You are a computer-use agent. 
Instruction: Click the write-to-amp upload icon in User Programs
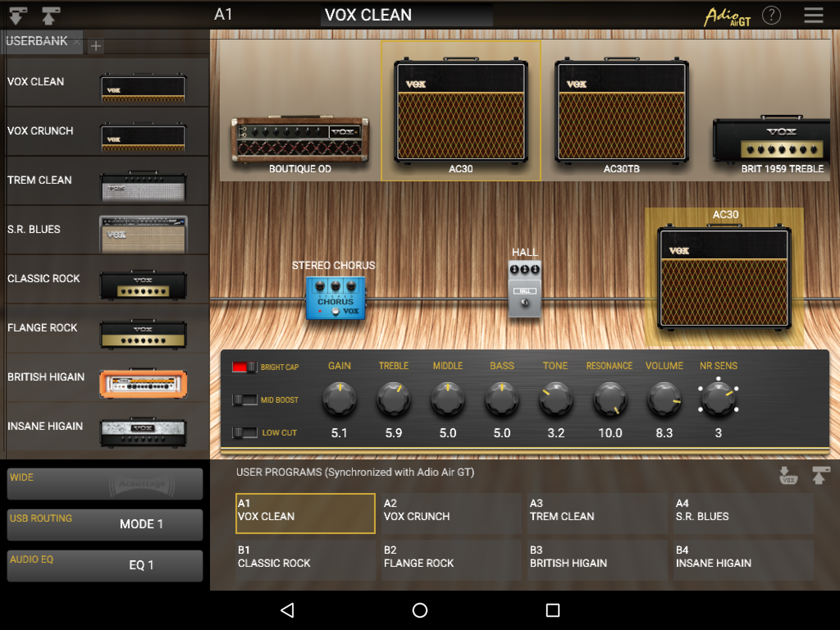pyautogui.click(x=820, y=475)
